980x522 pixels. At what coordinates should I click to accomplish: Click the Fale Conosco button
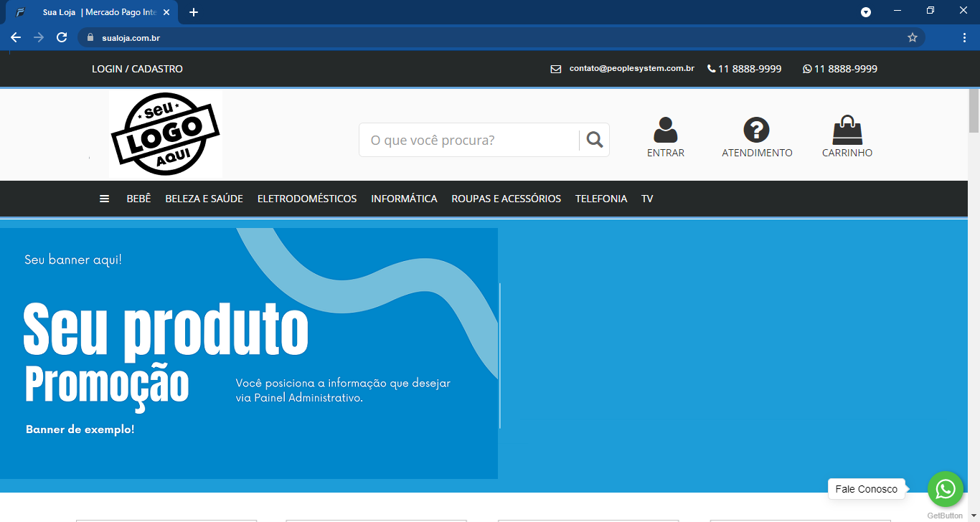867,488
